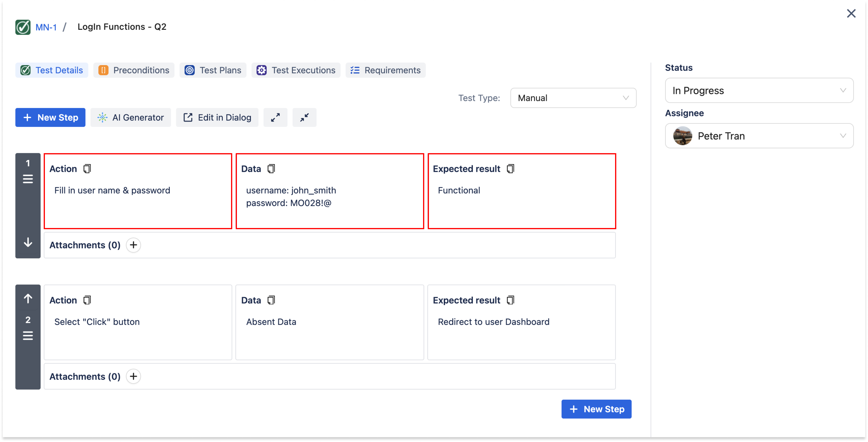Move step 2 up with arrow
This screenshot has width=868, height=442.
point(28,298)
